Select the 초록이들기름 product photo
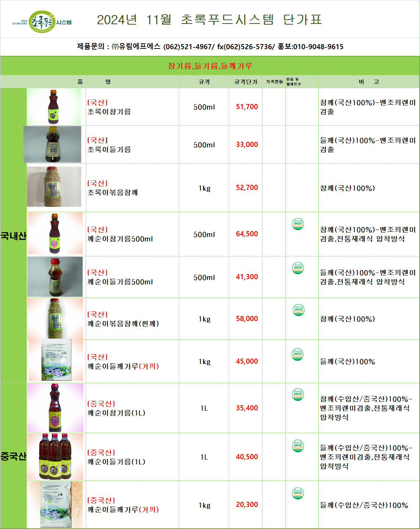 [53, 144]
